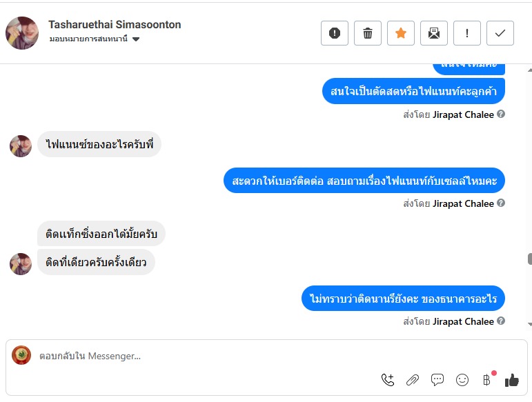Type in the ตอบกลับใน Messenger reply field
Viewport: 532px width, 402px height.
(x=207, y=356)
